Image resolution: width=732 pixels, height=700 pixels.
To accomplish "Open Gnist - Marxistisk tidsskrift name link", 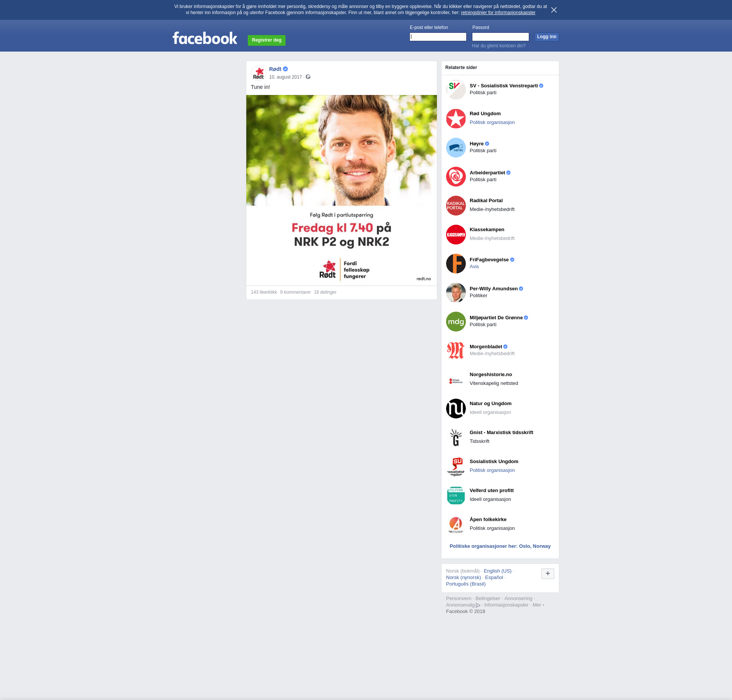I will pyautogui.click(x=501, y=433).
